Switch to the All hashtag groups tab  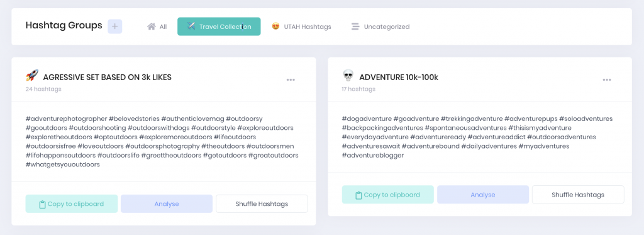pyautogui.click(x=157, y=26)
